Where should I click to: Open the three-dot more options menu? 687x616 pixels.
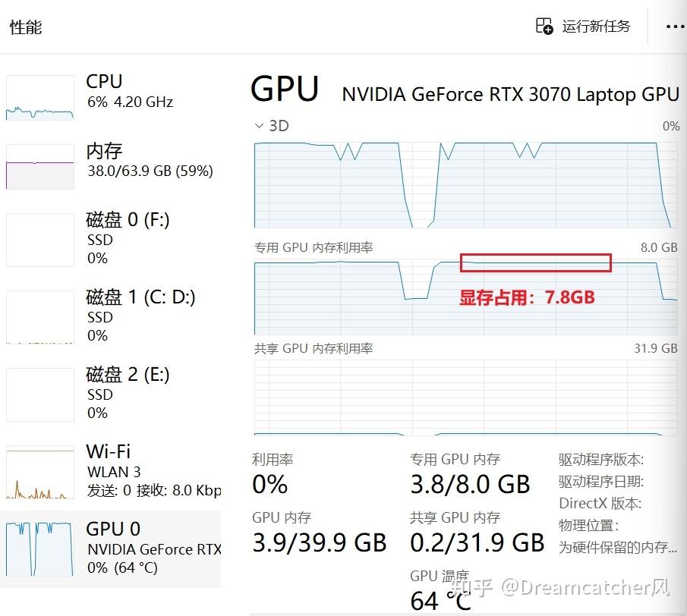point(674,27)
